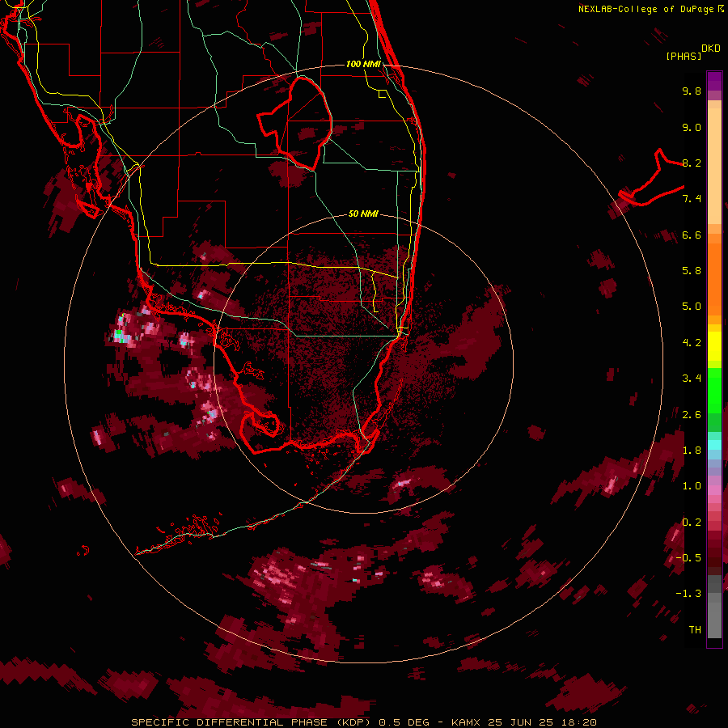Click the 50 NMI range ring label
The image size is (728, 728).
point(363,214)
